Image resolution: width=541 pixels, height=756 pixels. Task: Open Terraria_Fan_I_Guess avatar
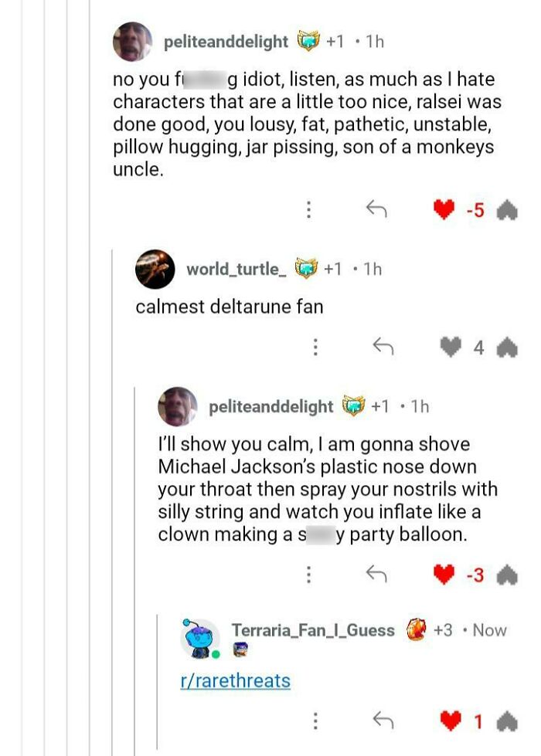tap(200, 638)
